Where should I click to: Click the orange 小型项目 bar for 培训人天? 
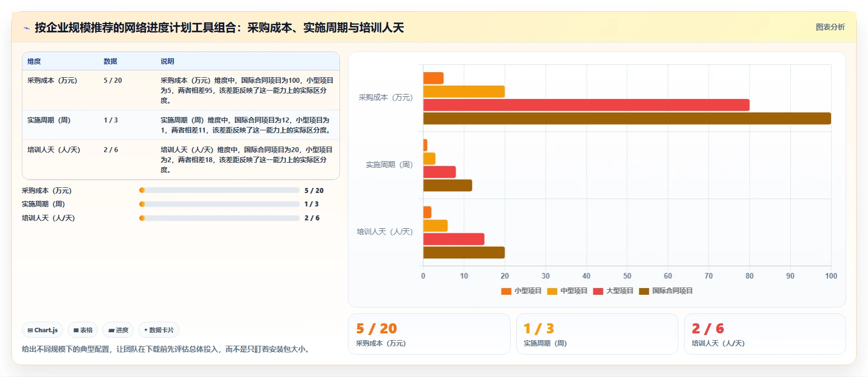tap(427, 213)
